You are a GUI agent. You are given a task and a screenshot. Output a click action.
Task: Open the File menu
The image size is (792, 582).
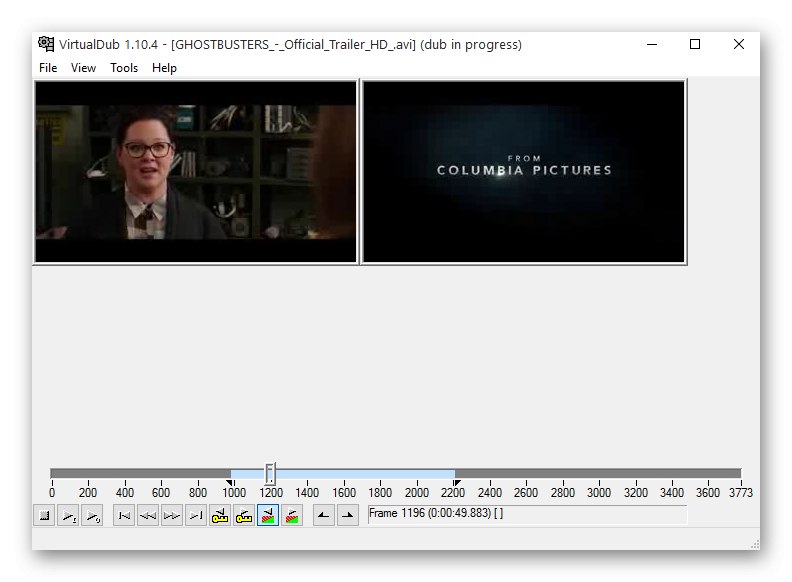(x=48, y=68)
